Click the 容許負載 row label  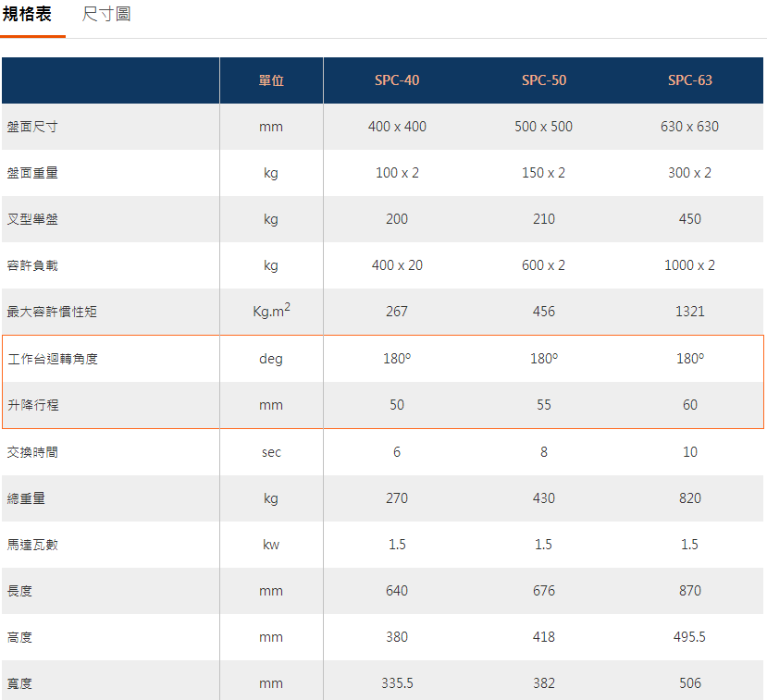pyautogui.click(x=32, y=265)
